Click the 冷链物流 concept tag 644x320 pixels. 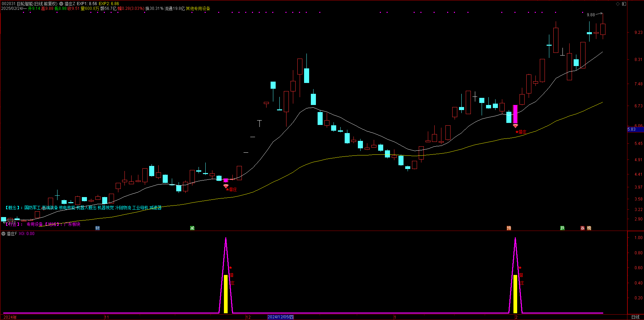[123, 208]
